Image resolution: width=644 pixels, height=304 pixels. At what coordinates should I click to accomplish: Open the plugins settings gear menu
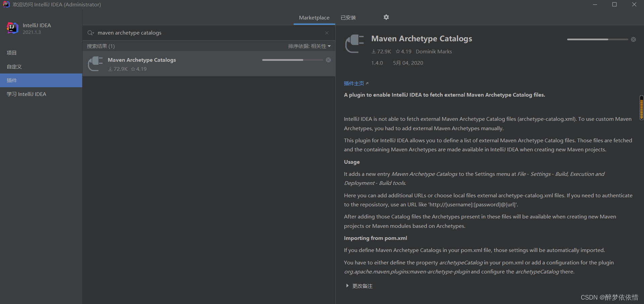386,17
